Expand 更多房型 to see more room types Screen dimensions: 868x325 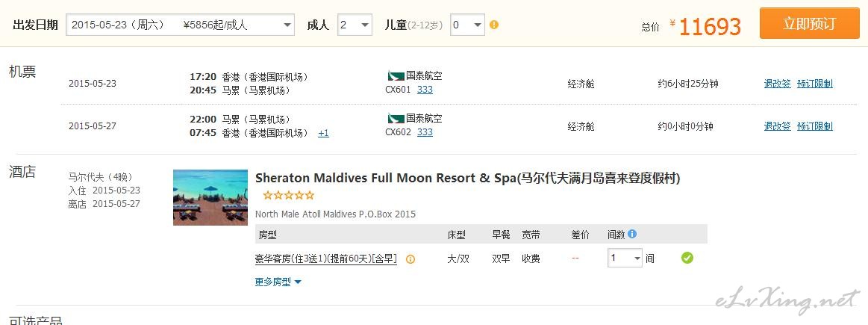(x=278, y=282)
